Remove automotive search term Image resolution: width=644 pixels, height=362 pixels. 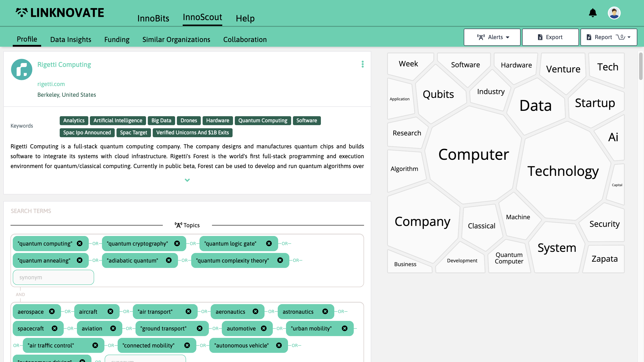pos(263,328)
